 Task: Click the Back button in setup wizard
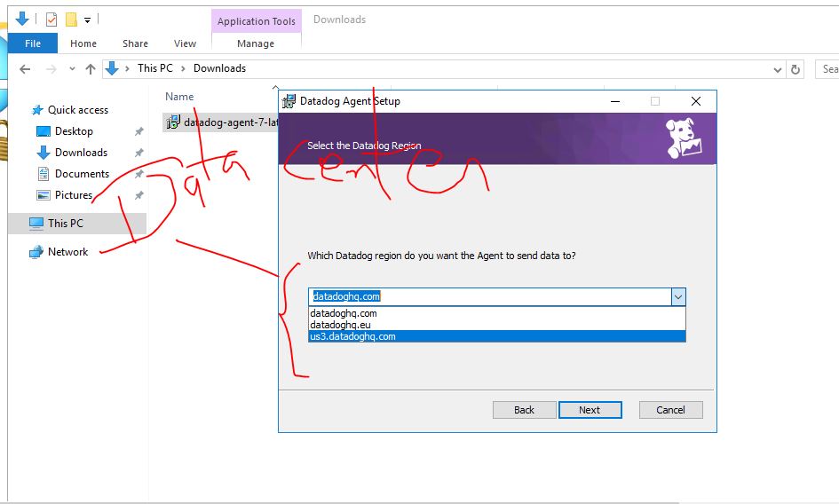click(524, 410)
